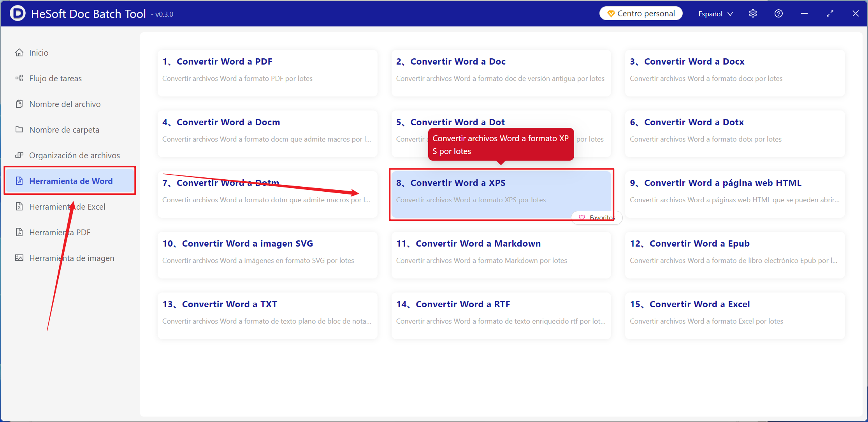Open Convertir Word a XPS card

(x=501, y=194)
